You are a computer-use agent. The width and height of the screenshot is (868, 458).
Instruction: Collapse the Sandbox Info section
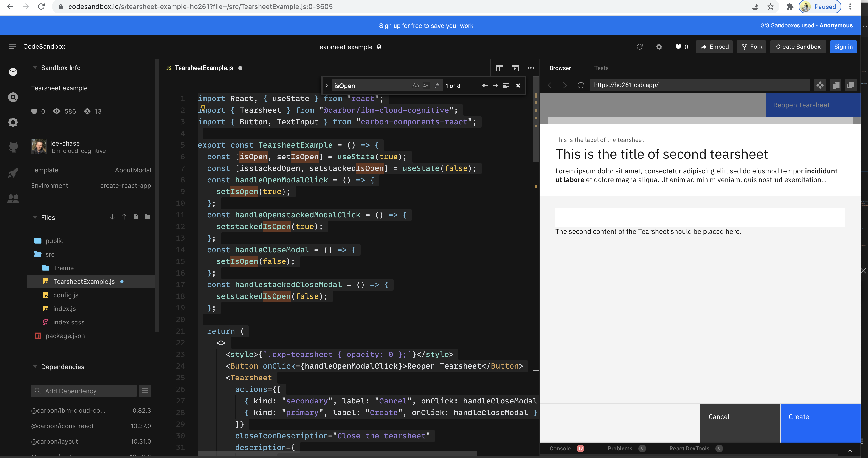[x=35, y=68]
